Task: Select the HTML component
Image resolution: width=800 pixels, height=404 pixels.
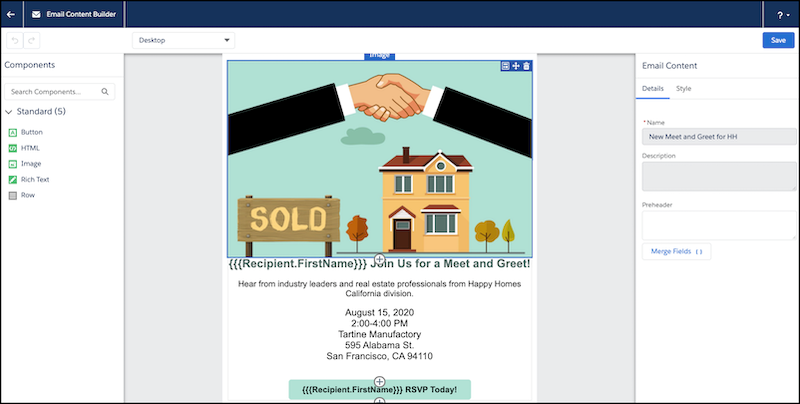Action: (x=30, y=147)
